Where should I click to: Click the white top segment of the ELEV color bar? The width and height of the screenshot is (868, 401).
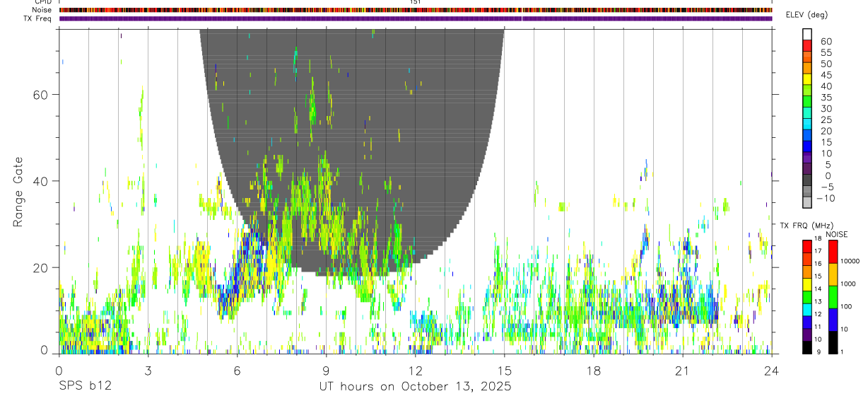click(x=807, y=34)
